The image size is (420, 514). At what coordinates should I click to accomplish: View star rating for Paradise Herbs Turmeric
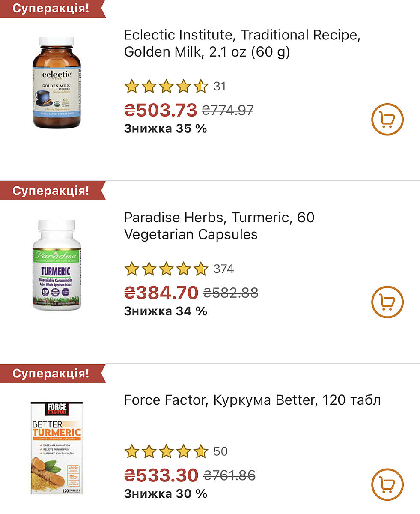[166, 269]
